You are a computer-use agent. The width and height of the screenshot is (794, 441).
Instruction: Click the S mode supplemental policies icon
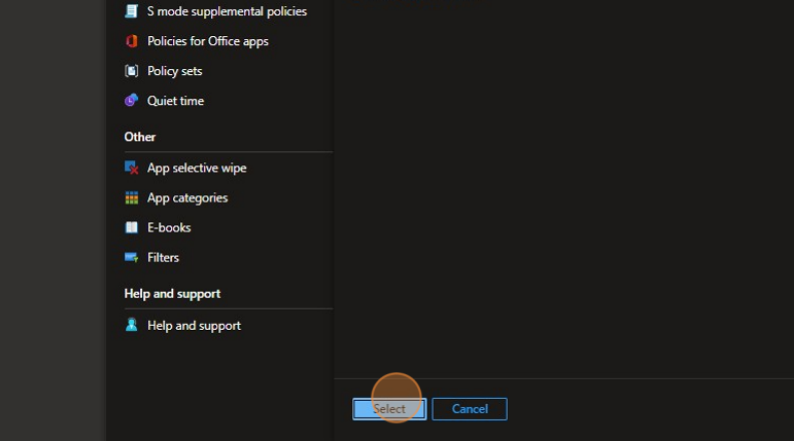click(x=131, y=12)
